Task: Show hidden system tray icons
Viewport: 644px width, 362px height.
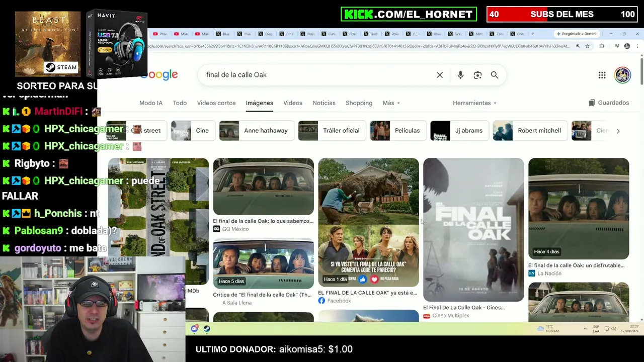Action: point(585,329)
